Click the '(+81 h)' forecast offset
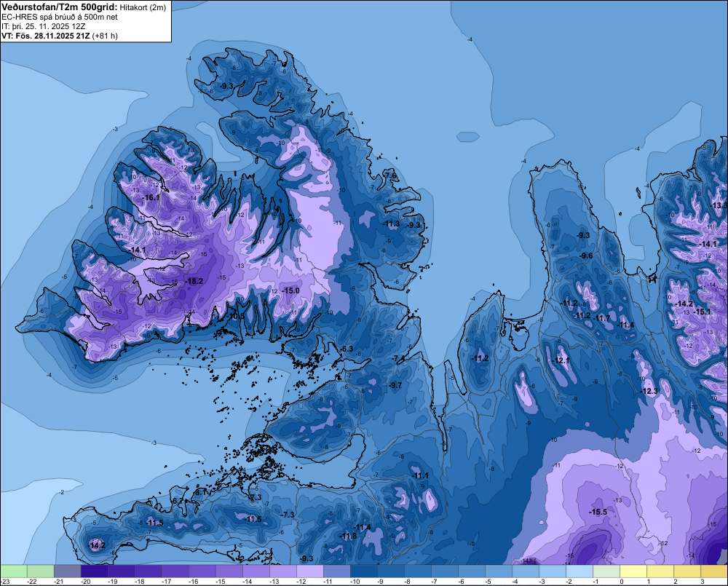This screenshot has width=728, height=586. point(105,36)
